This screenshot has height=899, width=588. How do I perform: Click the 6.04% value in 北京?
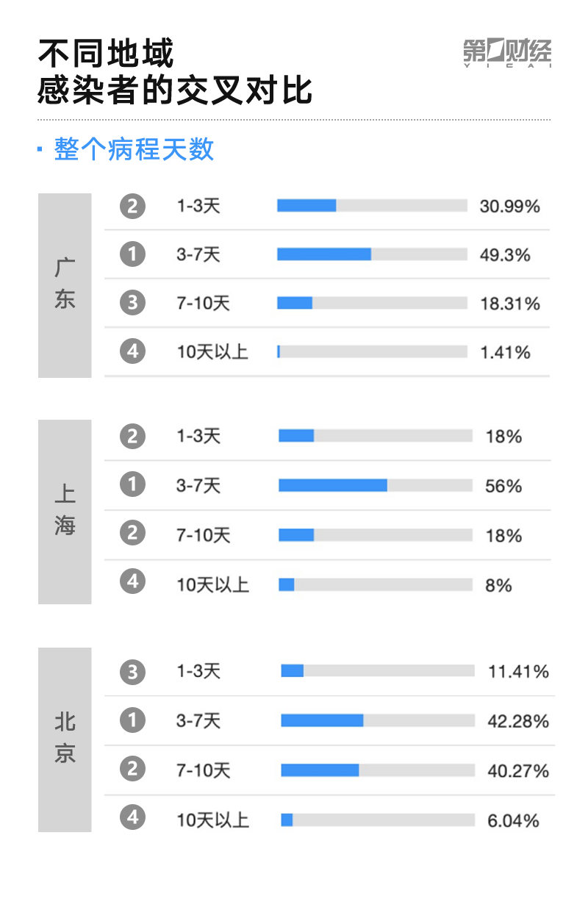pos(513,820)
